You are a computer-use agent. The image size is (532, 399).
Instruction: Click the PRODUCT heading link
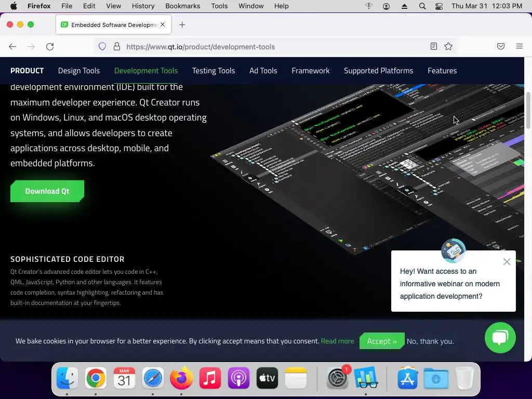[27, 71]
